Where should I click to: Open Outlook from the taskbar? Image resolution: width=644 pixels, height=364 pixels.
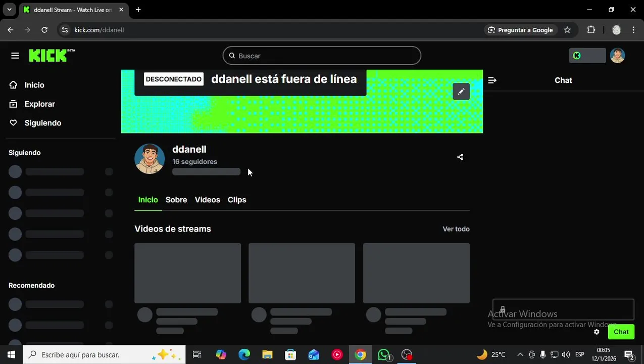[314, 355]
